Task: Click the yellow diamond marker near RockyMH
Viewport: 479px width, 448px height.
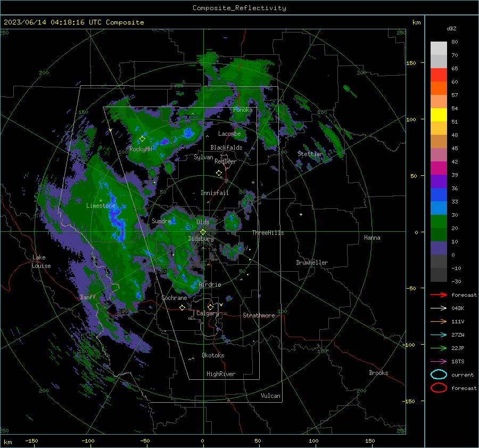Action: pyautogui.click(x=142, y=139)
